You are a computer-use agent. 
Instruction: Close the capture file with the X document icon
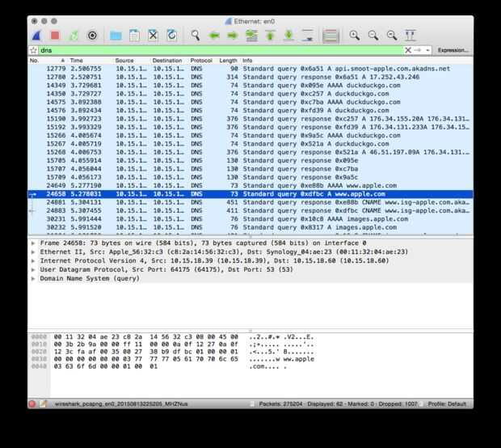pyautogui.click(x=153, y=35)
